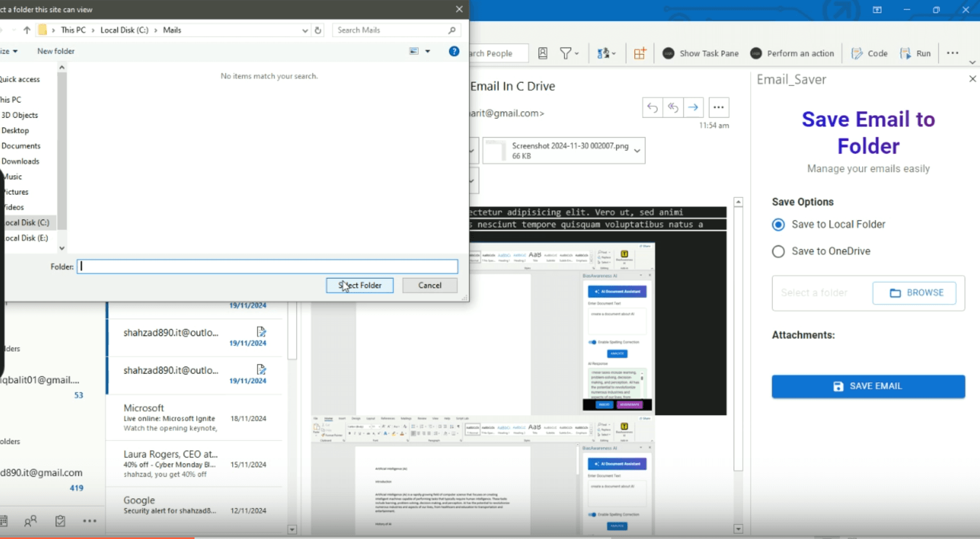Open the address path history dropdown
The height and width of the screenshot is (539, 980).
[x=305, y=30]
